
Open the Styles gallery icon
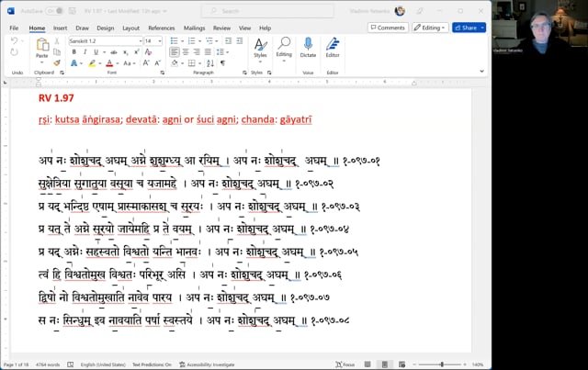click(x=260, y=45)
